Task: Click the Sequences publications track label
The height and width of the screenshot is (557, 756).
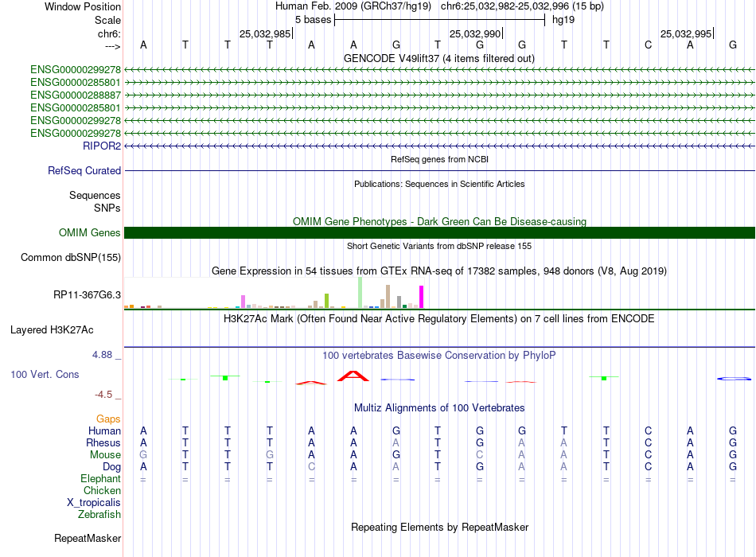Action: [95, 195]
